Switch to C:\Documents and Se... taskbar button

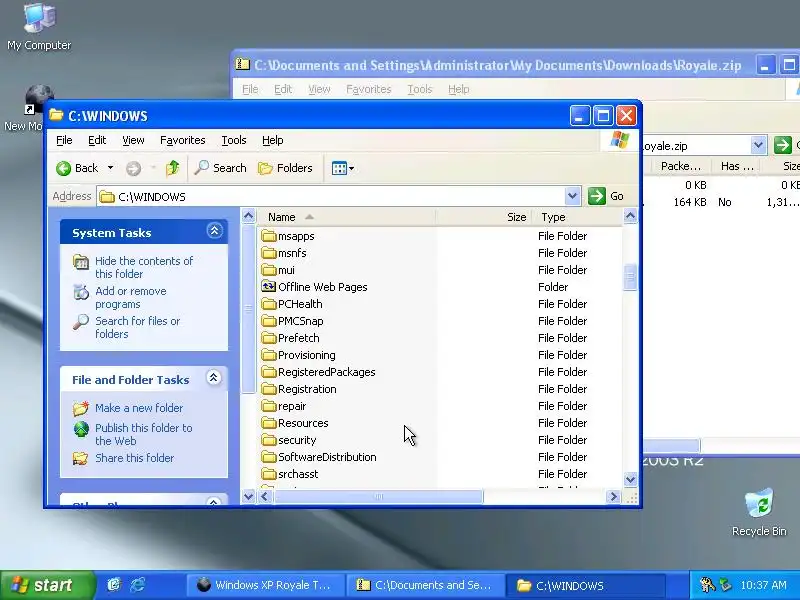[425, 585]
